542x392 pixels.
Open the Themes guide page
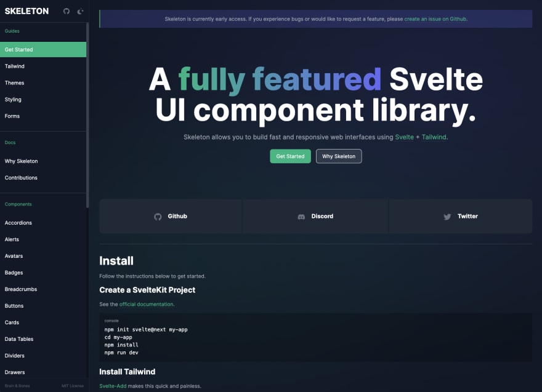click(14, 82)
